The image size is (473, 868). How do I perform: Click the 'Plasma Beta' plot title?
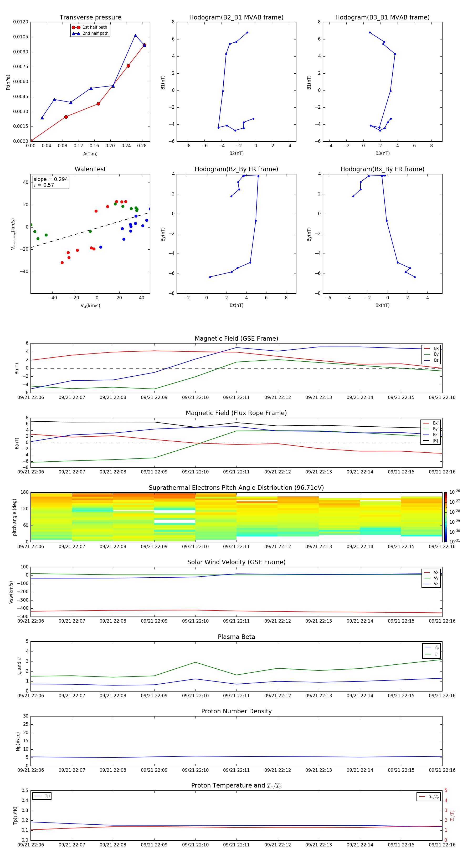click(x=236, y=637)
